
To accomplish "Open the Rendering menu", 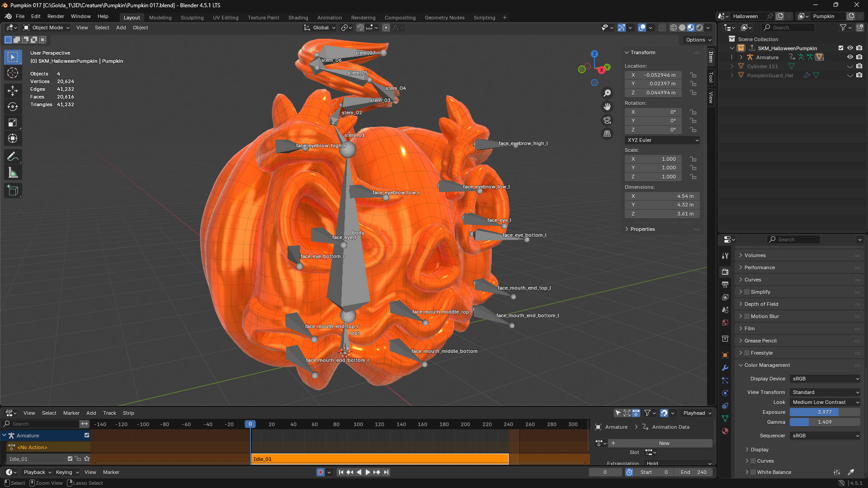I will [363, 18].
